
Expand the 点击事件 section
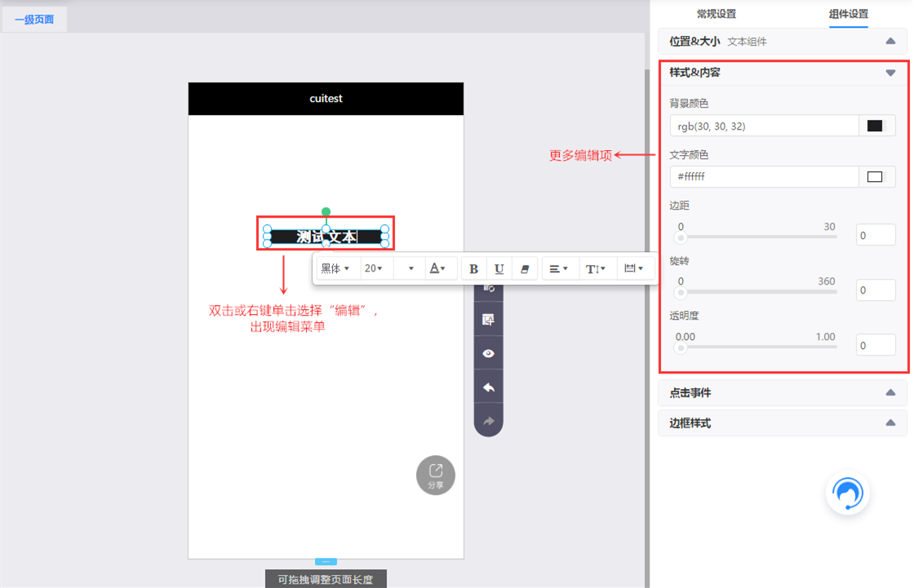pos(783,393)
